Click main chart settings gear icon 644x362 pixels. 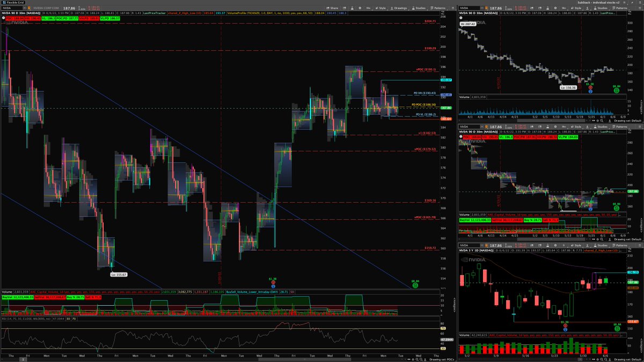tap(360, 8)
